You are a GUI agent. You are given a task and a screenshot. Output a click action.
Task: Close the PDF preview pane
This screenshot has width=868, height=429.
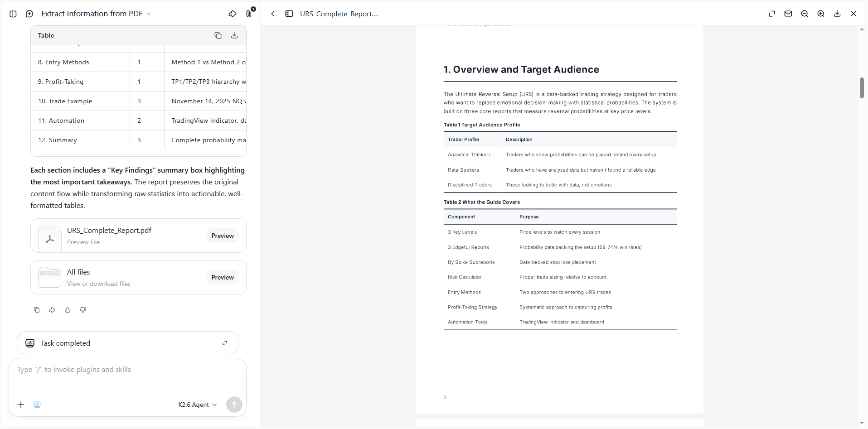(x=853, y=14)
